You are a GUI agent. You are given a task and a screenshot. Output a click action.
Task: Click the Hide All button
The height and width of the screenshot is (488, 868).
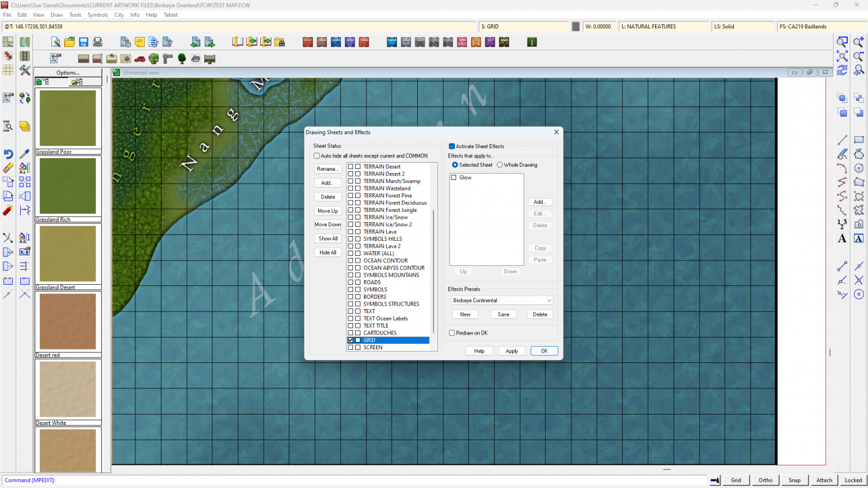(x=328, y=252)
